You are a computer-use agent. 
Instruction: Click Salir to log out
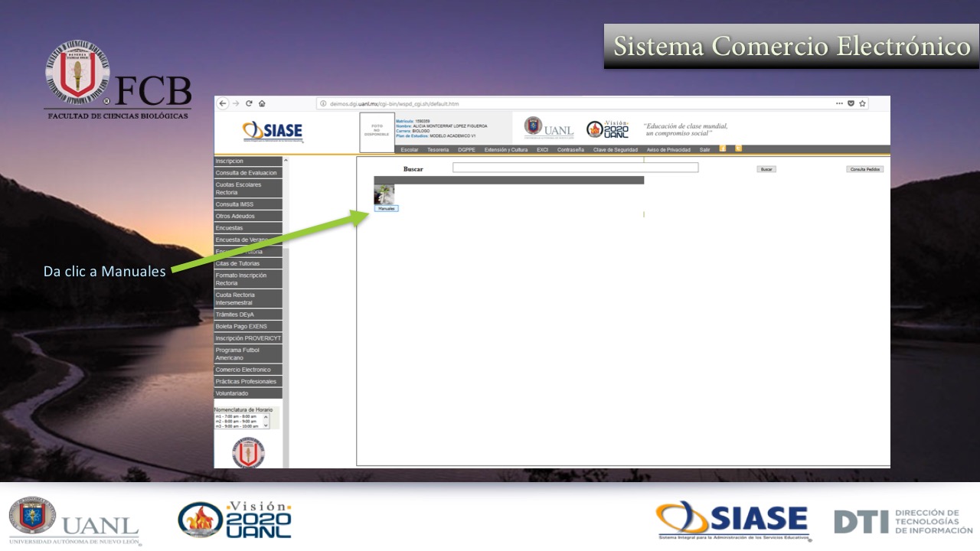705,150
